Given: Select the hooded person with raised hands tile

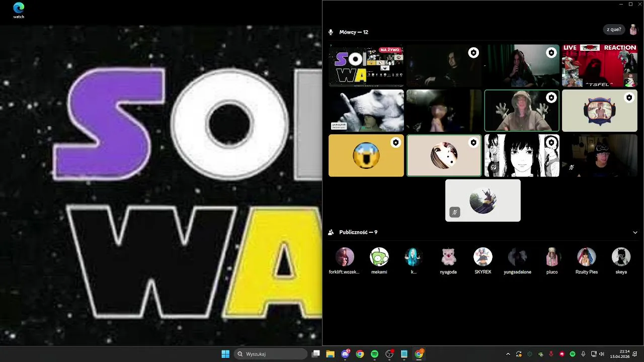Looking at the screenshot, I should (522, 111).
